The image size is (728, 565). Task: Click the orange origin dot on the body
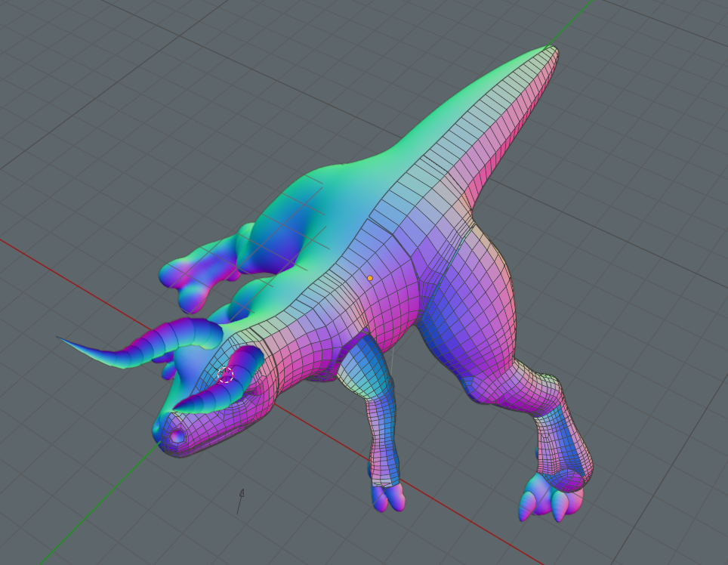pyautogui.click(x=369, y=279)
